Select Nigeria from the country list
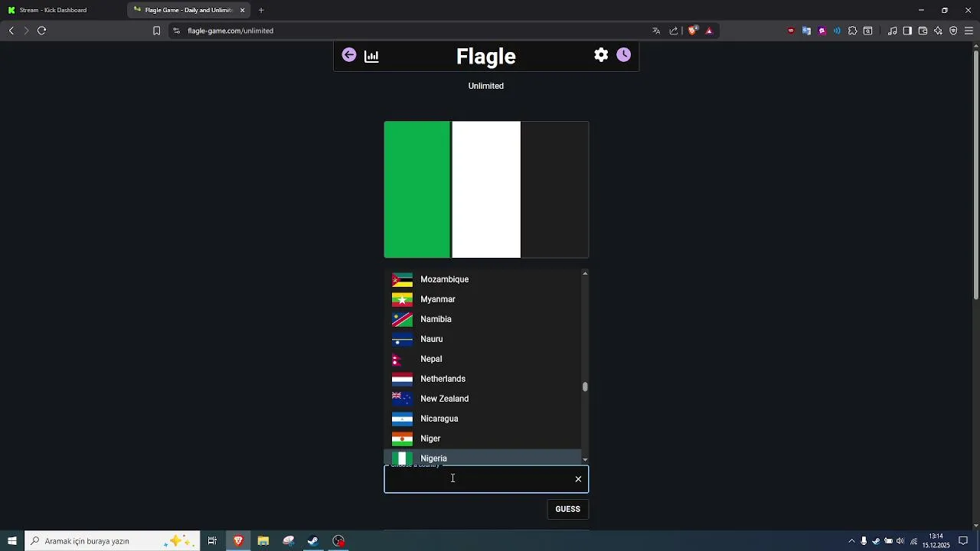This screenshot has height=551, width=980. point(483,457)
